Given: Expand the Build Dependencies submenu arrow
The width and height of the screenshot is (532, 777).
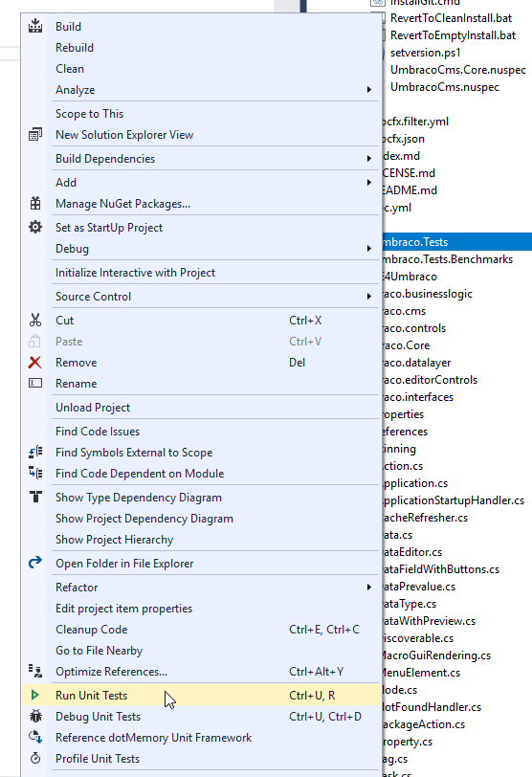Looking at the screenshot, I should [x=369, y=159].
